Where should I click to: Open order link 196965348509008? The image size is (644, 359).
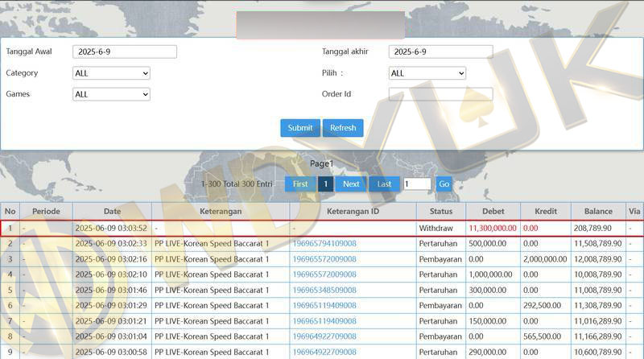tap(324, 290)
